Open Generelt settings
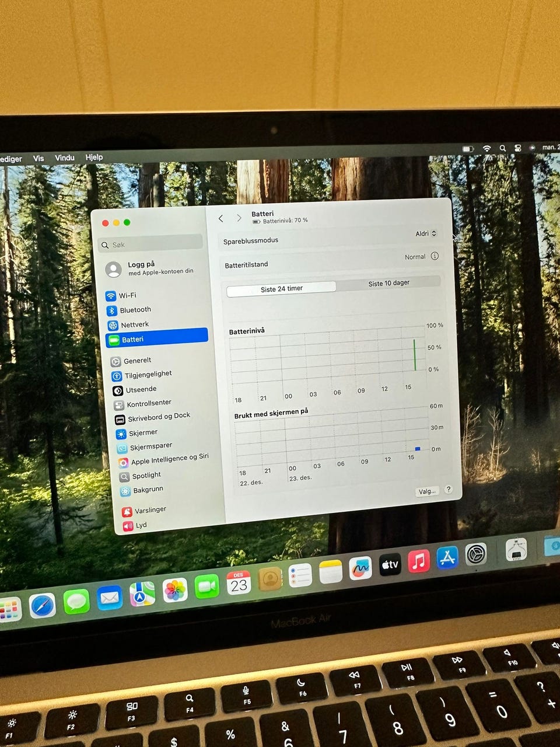The height and width of the screenshot is (747, 560). click(x=131, y=361)
